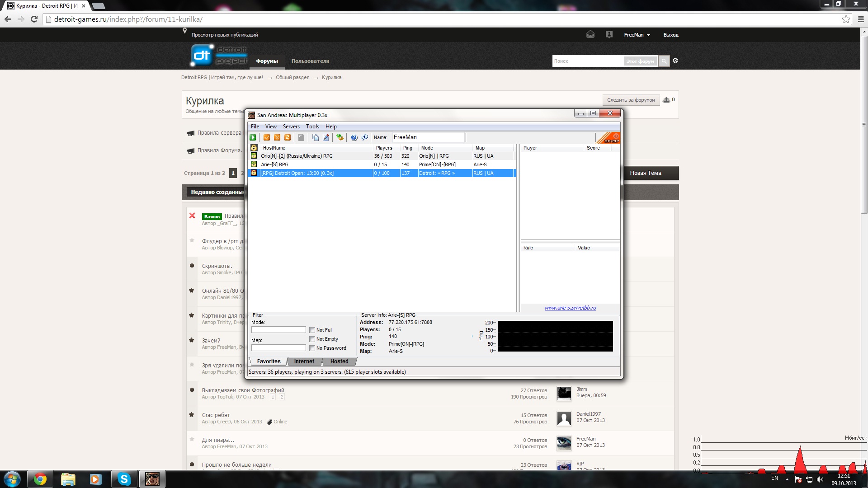The height and width of the screenshot is (488, 868).
Task: Click the orange checkmark Add Server icon
Action: click(x=267, y=137)
